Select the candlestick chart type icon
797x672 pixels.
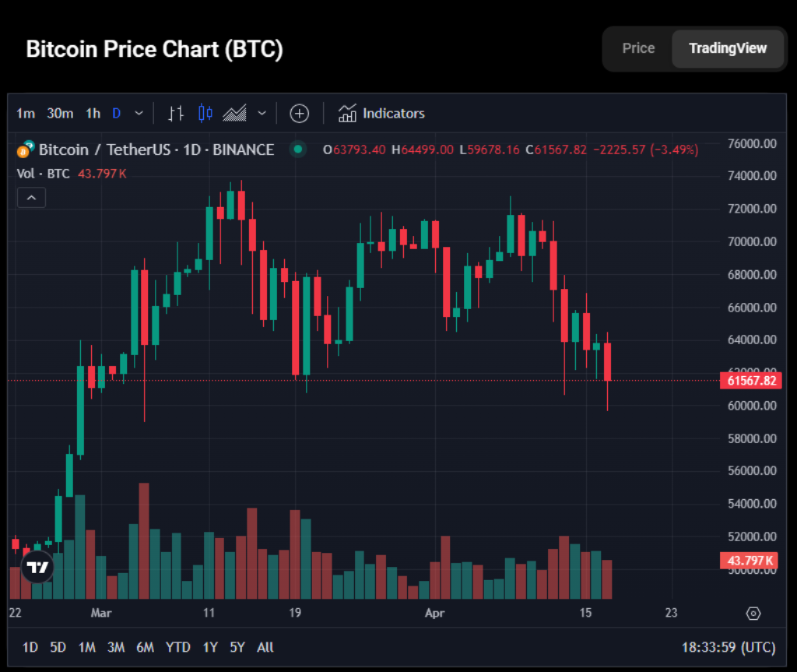click(204, 114)
